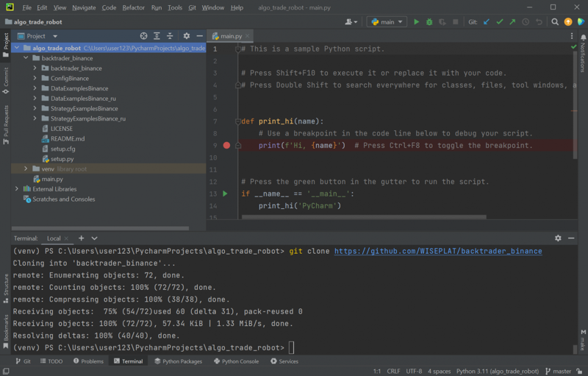Expand StrategyExamplesBinance folder
588x376 pixels.
click(x=35, y=108)
